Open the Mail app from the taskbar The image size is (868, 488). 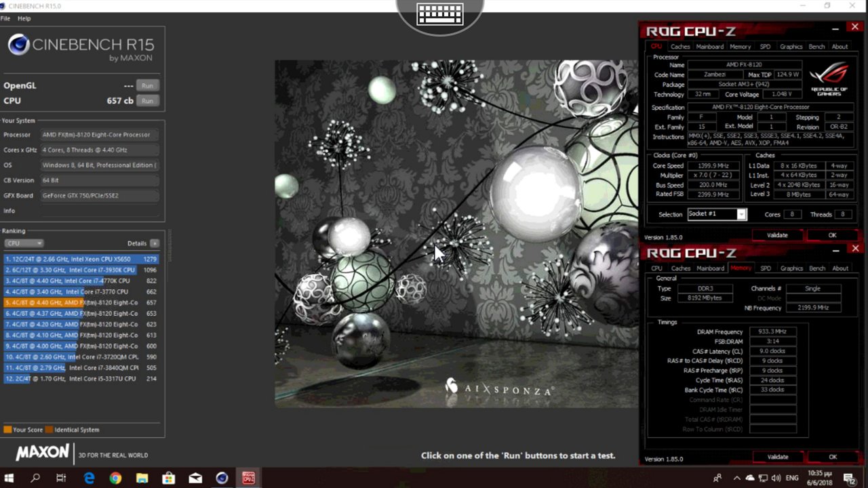click(x=195, y=478)
